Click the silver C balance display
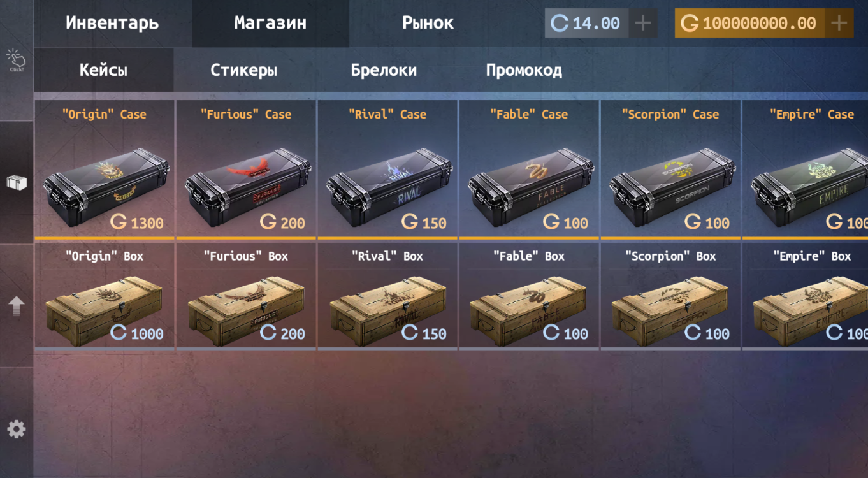Screen dimensions: 868x478 point(587,24)
